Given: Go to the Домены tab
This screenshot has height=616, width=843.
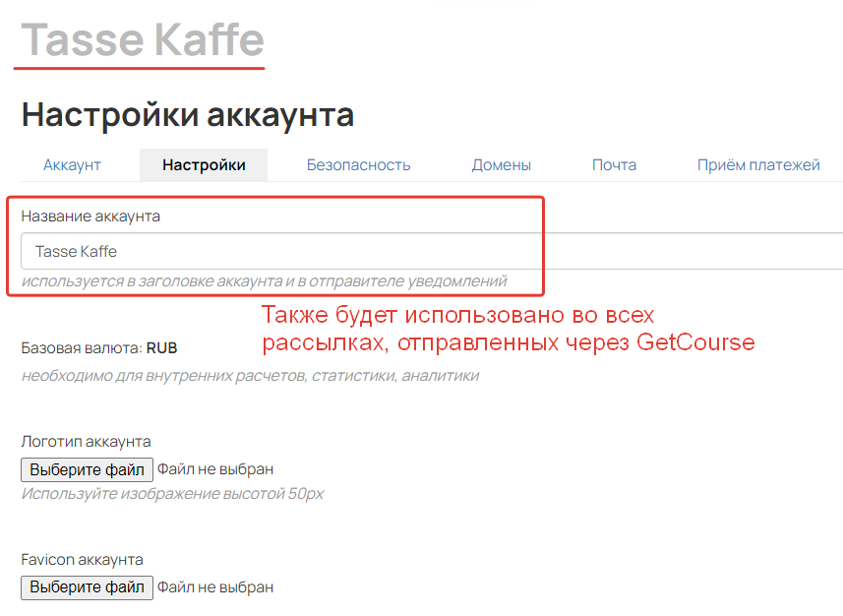Looking at the screenshot, I should click(501, 164).
